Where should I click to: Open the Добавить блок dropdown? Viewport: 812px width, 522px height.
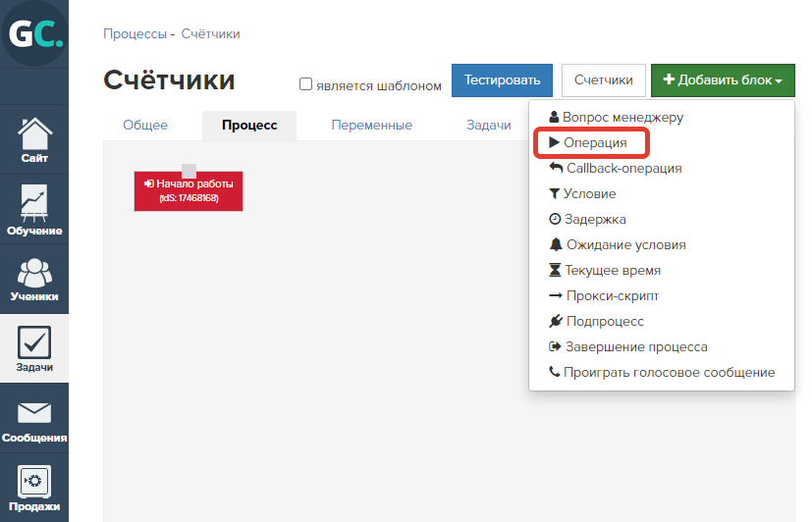tap(723, 80)
